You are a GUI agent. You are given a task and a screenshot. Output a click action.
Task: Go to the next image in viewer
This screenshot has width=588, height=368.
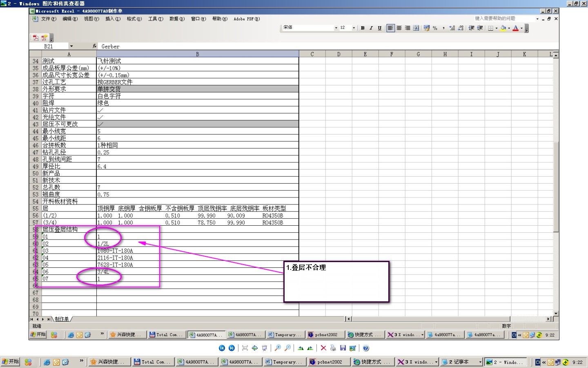coord(232,348)
